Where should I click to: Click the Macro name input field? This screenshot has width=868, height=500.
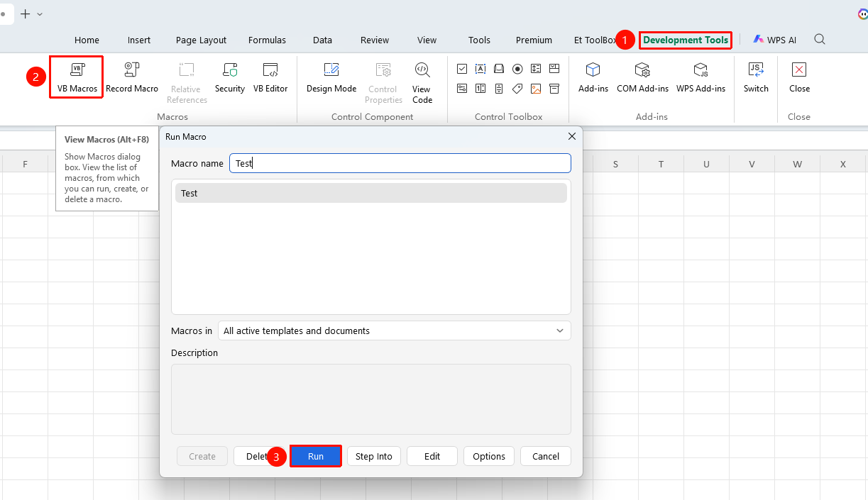(400, 163)
